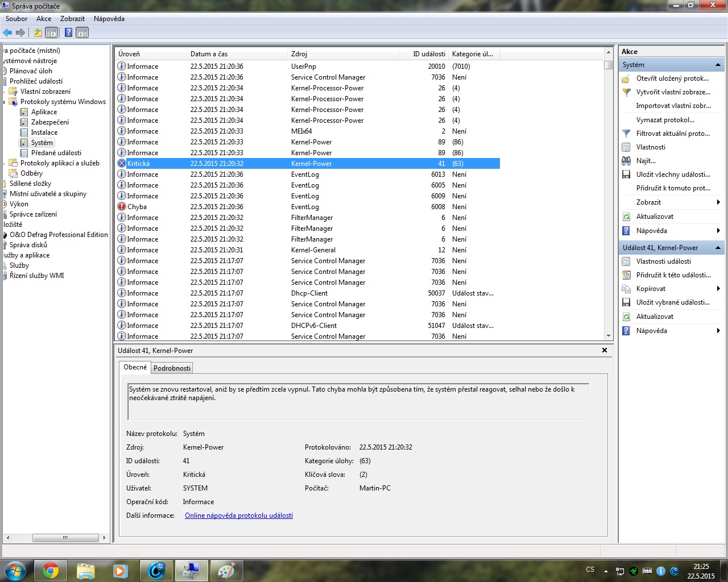Open Nápověda in the menu bar

(109, 19)
